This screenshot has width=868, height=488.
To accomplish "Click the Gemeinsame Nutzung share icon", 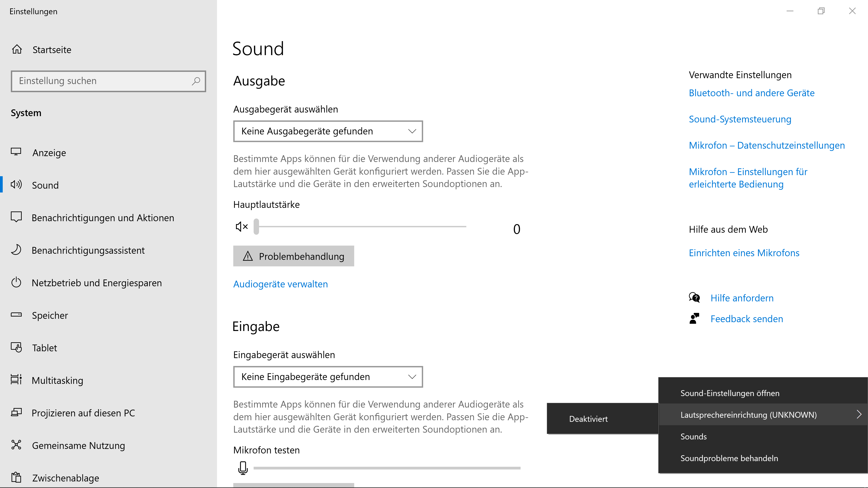I will tap(16, 445).
